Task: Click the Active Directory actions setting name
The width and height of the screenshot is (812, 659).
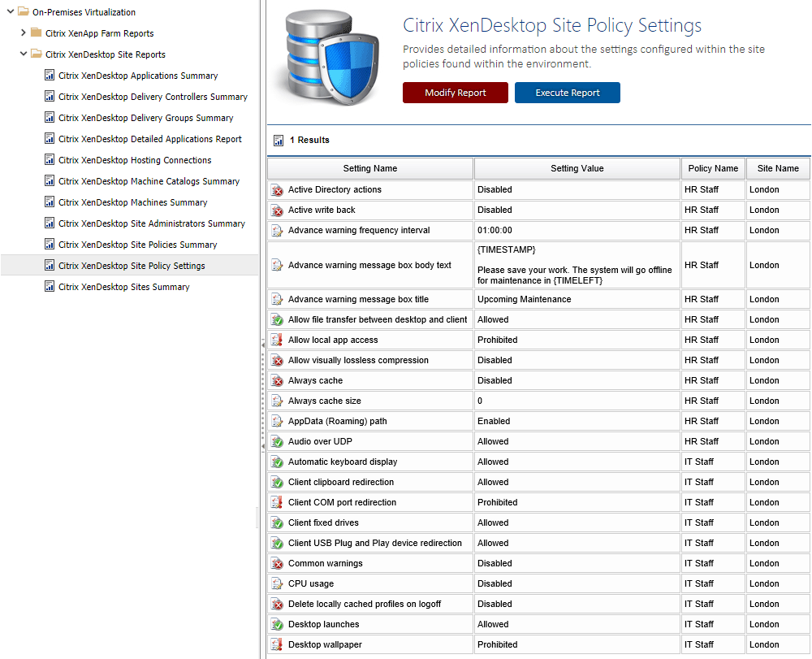Action: point(335,189)
